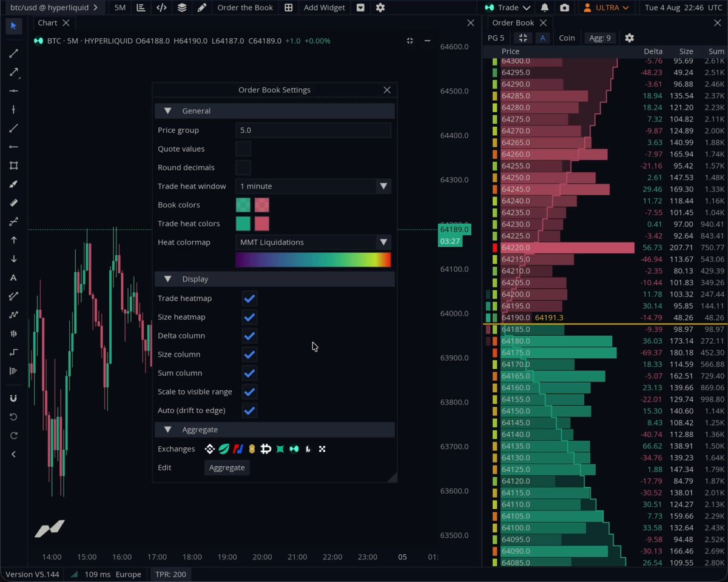Click the redo arrow in left toolbar
728x582 pixels.
[x=13, y=436]
